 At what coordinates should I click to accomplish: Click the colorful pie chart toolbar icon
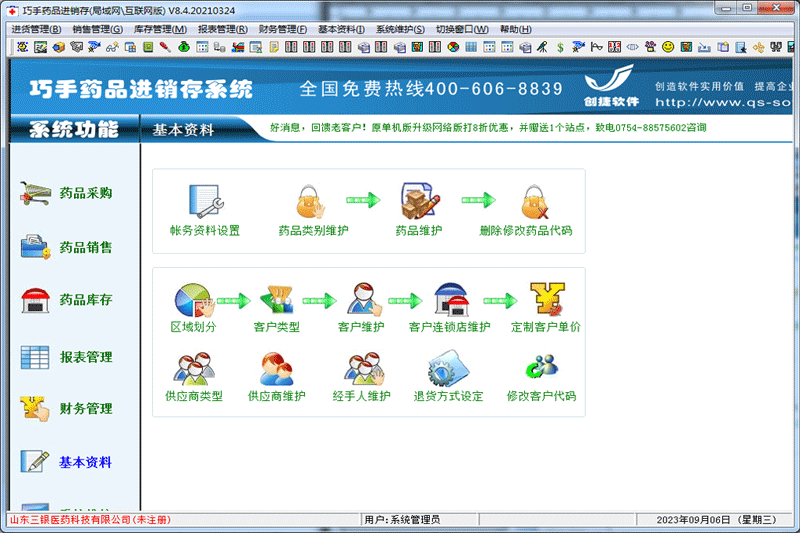pyautogui.click(x=453, y=47)
